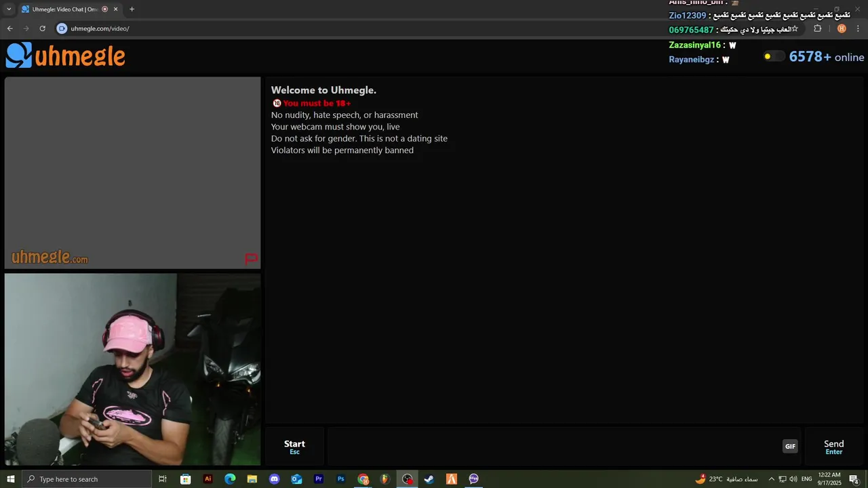868x488 pixels.
Task: Open Microsoft Store from taskbar
Action: pyautogui.click(x=185, y=479)
